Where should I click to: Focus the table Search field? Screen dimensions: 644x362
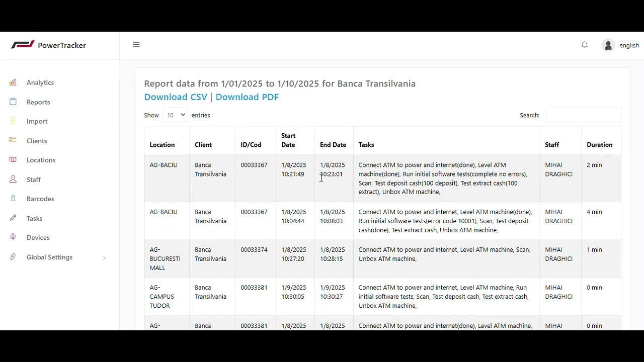coord(584,115)
